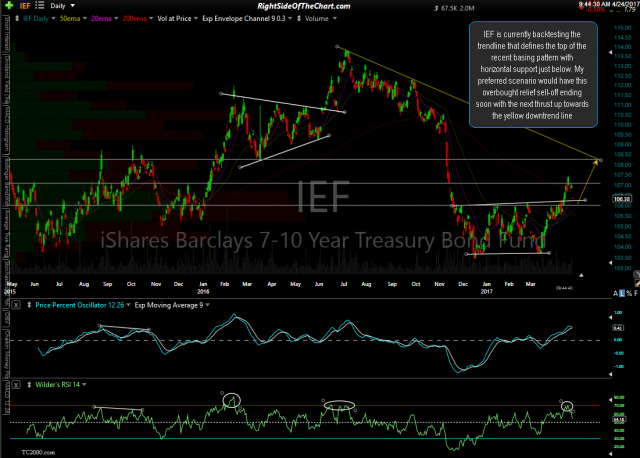Toggle logarithmic scale with the L button
640x458 pixels.
click(622, 293)
